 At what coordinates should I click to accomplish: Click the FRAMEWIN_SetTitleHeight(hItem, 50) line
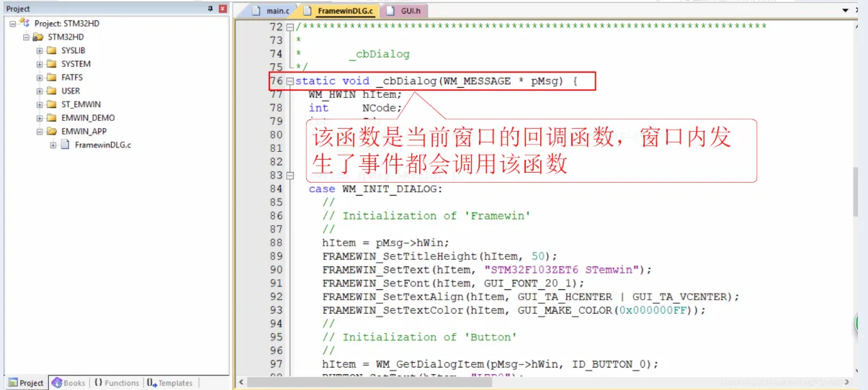[440, 256]
